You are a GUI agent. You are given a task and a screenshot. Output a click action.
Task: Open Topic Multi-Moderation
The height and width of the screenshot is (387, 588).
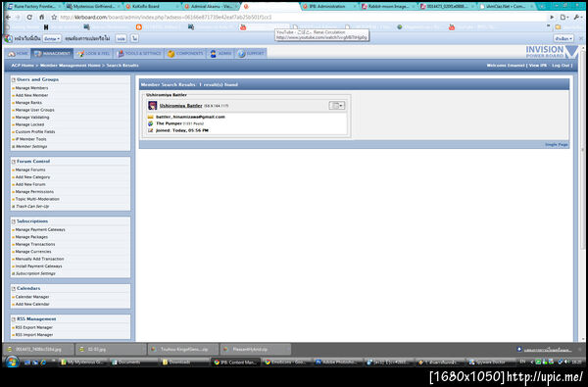tap(37, 199)
